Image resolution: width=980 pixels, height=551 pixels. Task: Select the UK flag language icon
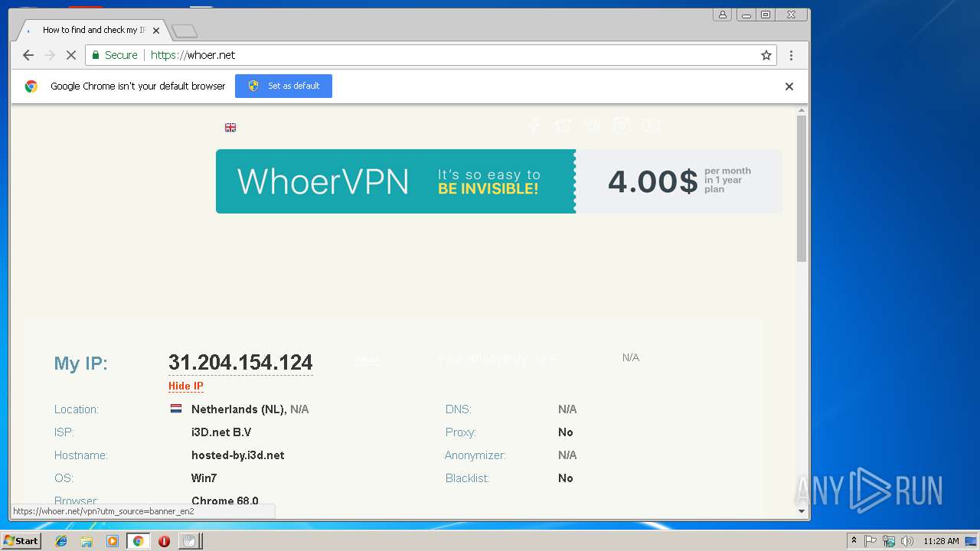click(x=230, y=128)
